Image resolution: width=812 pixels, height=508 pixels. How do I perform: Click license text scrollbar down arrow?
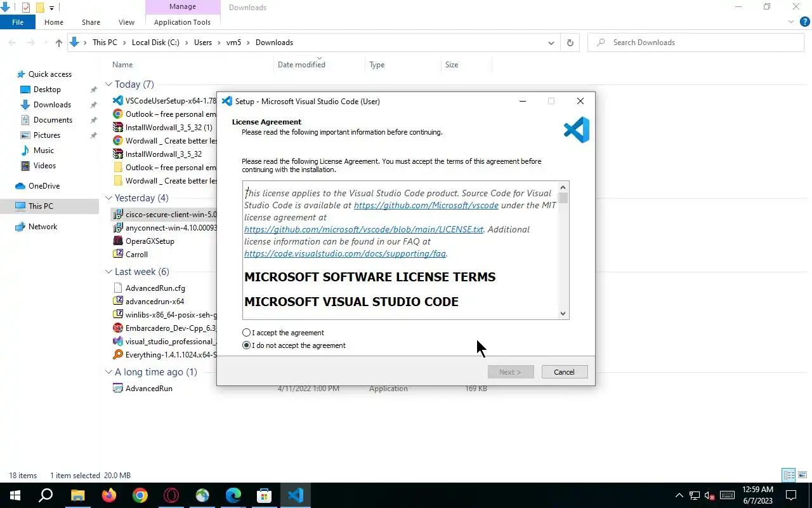[563, 313]
